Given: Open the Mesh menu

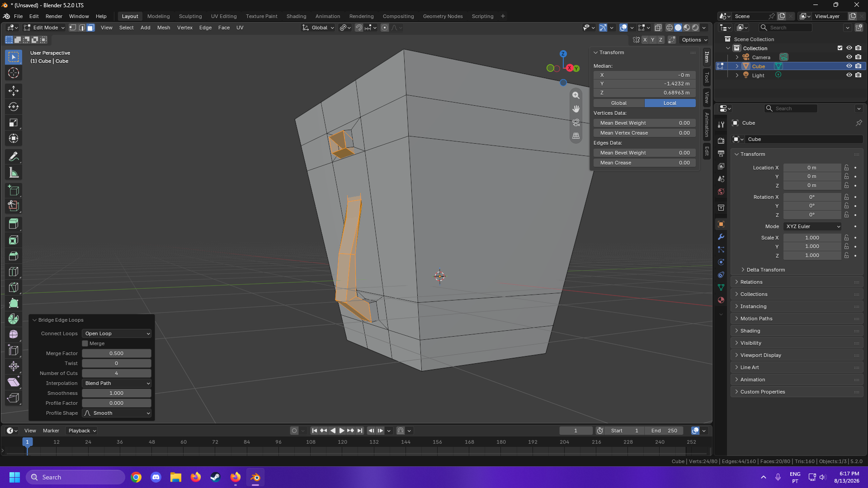Looking at the screenshot, I should click(164, 28).
